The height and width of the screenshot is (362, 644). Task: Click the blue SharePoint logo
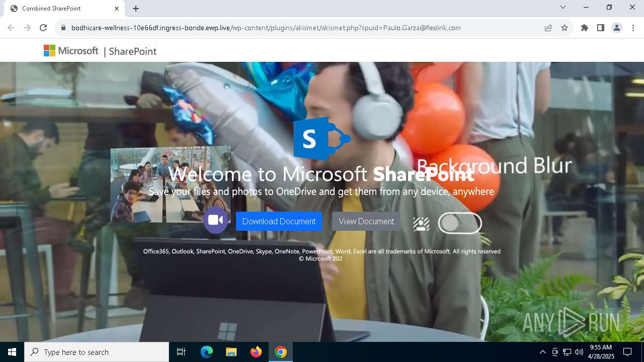(322, 138)
